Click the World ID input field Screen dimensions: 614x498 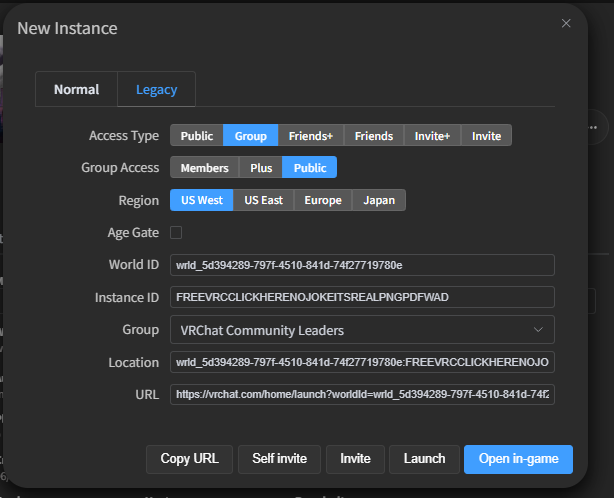click(x=361, y=265)
